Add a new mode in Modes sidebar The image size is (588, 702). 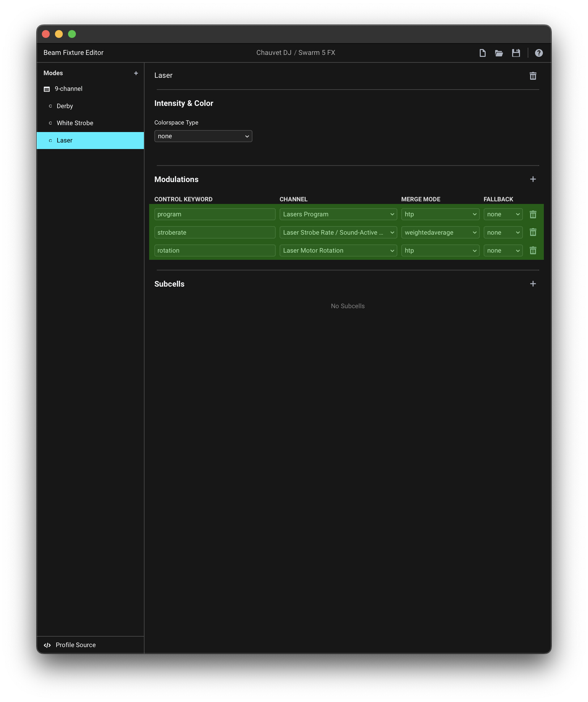(x=136, y=73)
